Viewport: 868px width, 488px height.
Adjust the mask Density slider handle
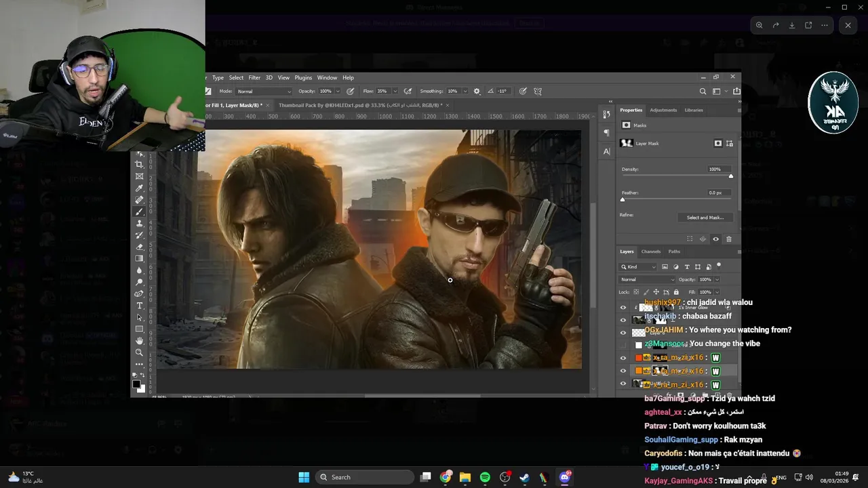tap(731, 176)
